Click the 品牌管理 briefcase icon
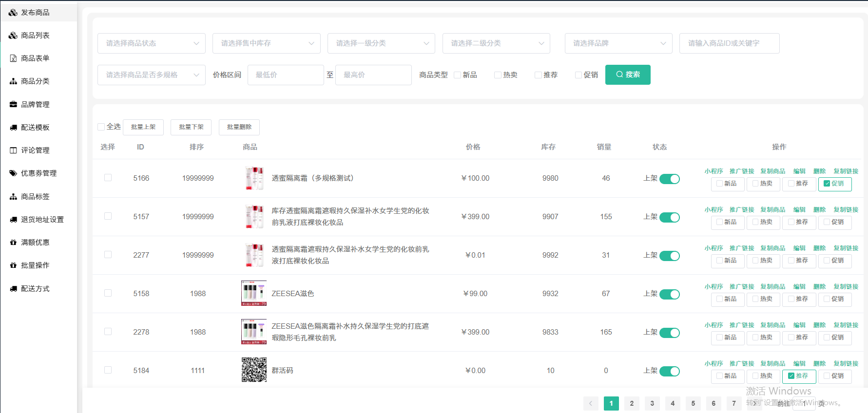Image resolution: width=868 pixels, height=413 pixels. (x=13, y=104)
